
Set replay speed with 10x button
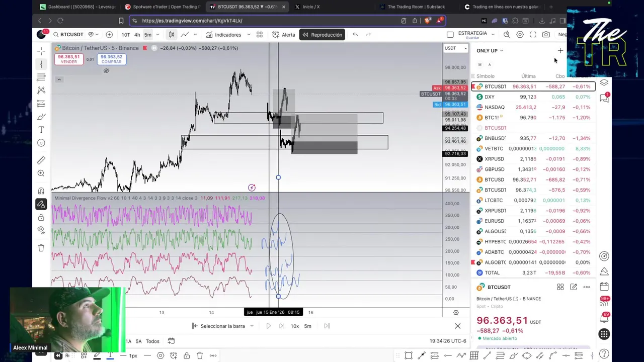coord(294,326)
